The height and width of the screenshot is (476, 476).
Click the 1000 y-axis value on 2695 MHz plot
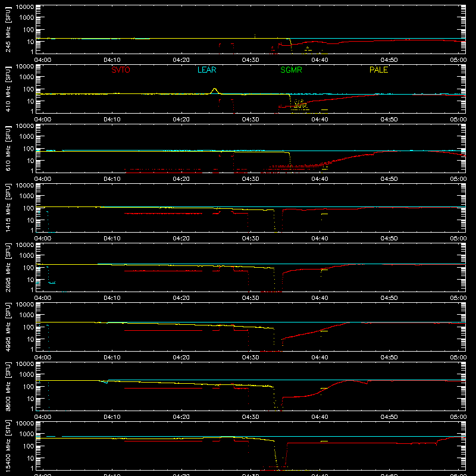pos(27,256)
